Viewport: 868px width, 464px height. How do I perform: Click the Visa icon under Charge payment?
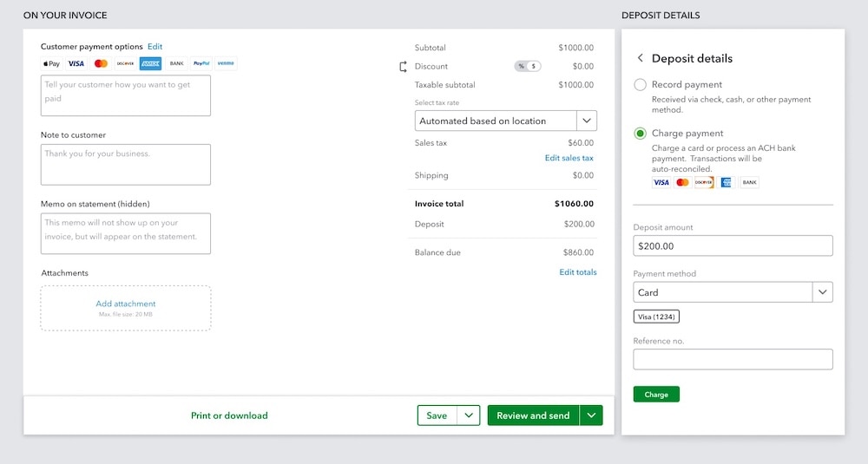[661, 182]
